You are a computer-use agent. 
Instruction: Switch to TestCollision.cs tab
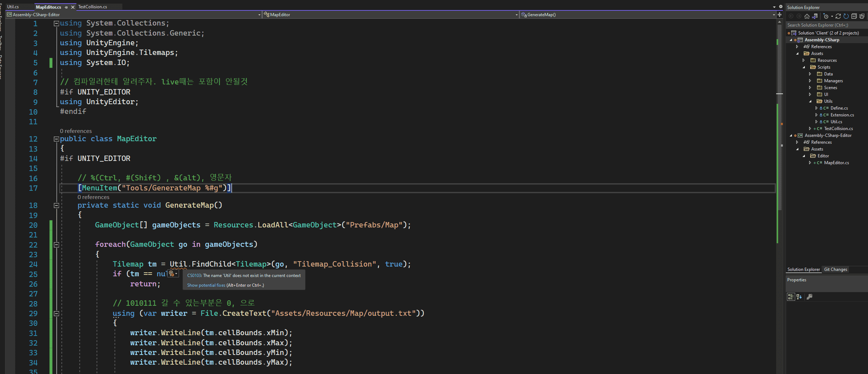pyautogui.click(x=93, y=7)
